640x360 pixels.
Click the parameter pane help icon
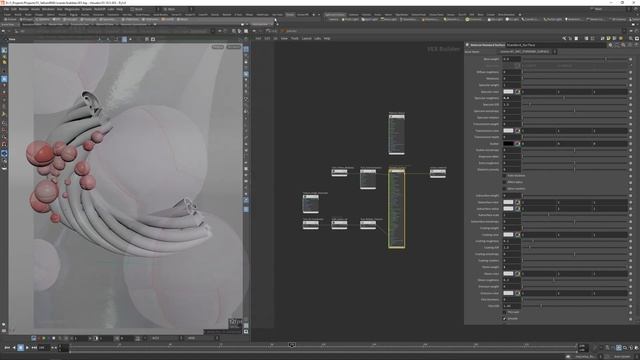tap(636, 45)
